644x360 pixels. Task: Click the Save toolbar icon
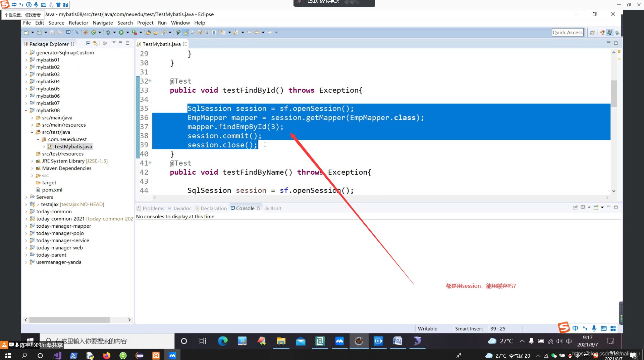[x=52, y=33]
